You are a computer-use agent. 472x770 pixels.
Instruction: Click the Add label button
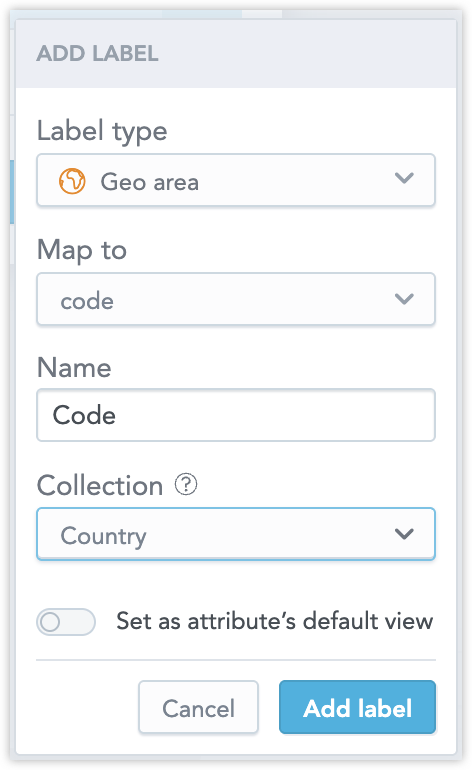click(358, 707)
